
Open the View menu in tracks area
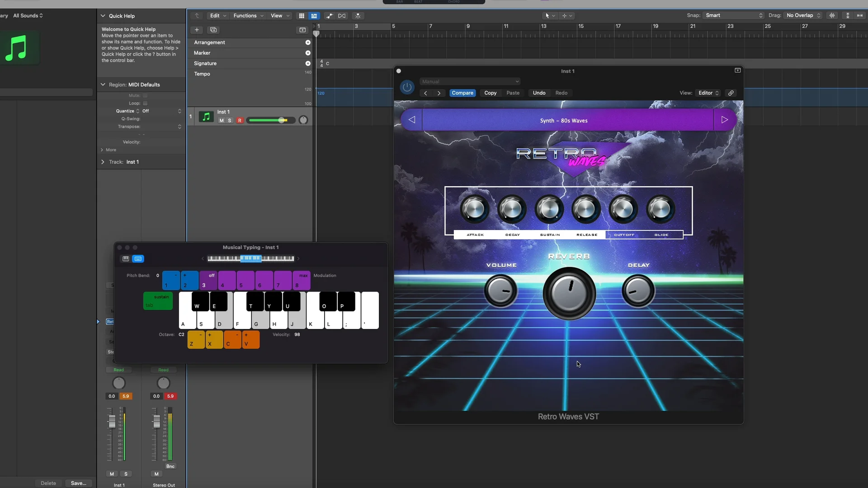pos(280,16)
